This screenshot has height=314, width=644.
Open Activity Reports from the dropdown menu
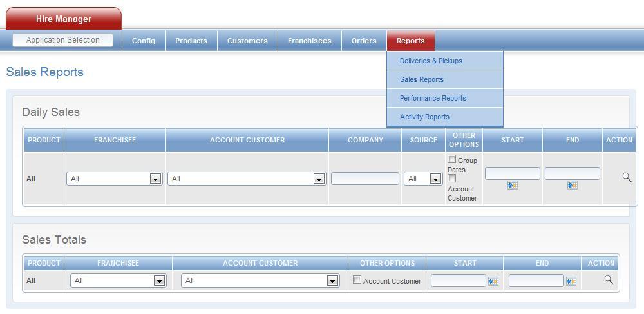(x=424, y=117)
